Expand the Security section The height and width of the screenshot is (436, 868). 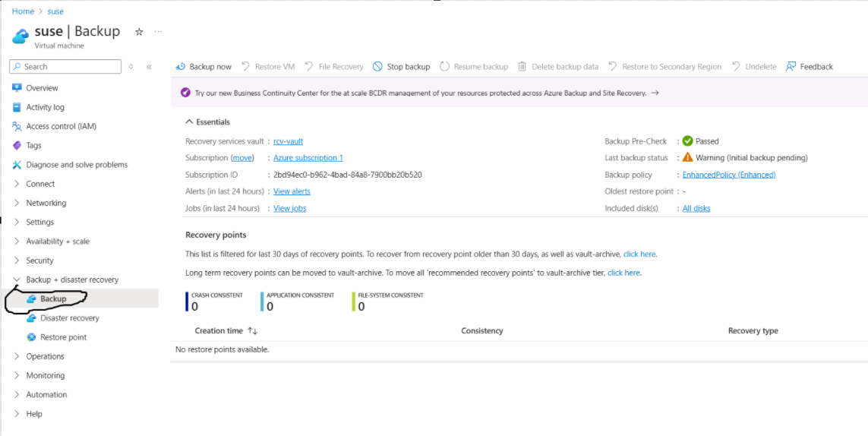17,261
